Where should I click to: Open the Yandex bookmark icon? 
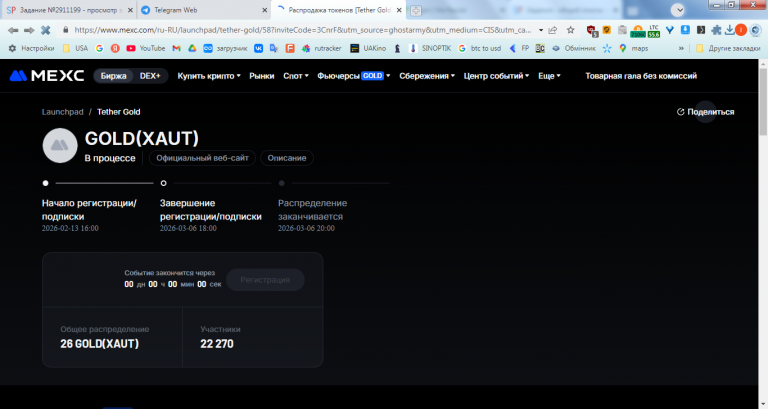click(x=115, y=48)
